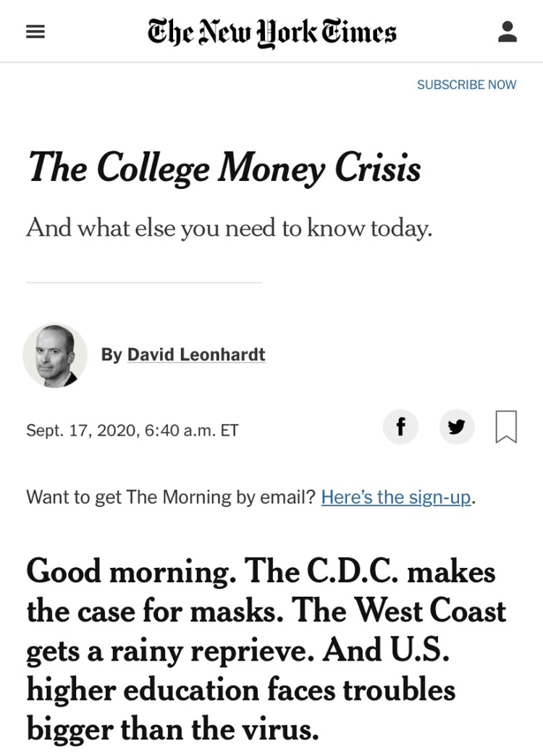Click the "By" byline label

pos(111,354)
